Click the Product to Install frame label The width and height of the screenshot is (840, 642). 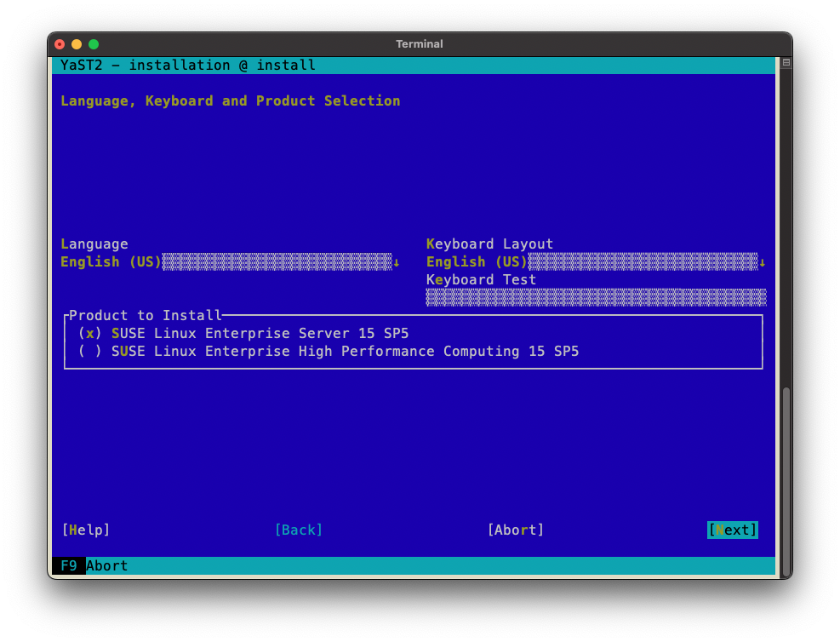click(145, 315)
